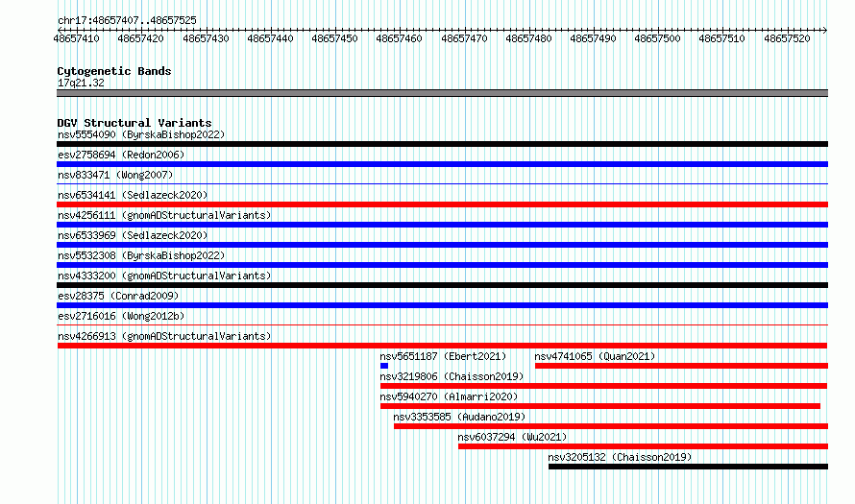Click ruler position 48657510
The width and height of the screenshot is (855, 504).
pos(721,38)
